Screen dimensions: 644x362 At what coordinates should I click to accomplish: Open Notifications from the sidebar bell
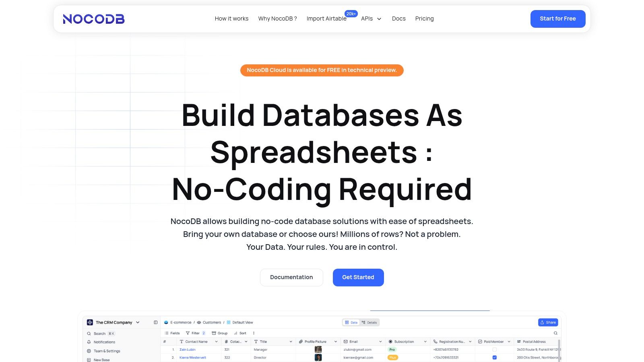click(x=103, y=342)
